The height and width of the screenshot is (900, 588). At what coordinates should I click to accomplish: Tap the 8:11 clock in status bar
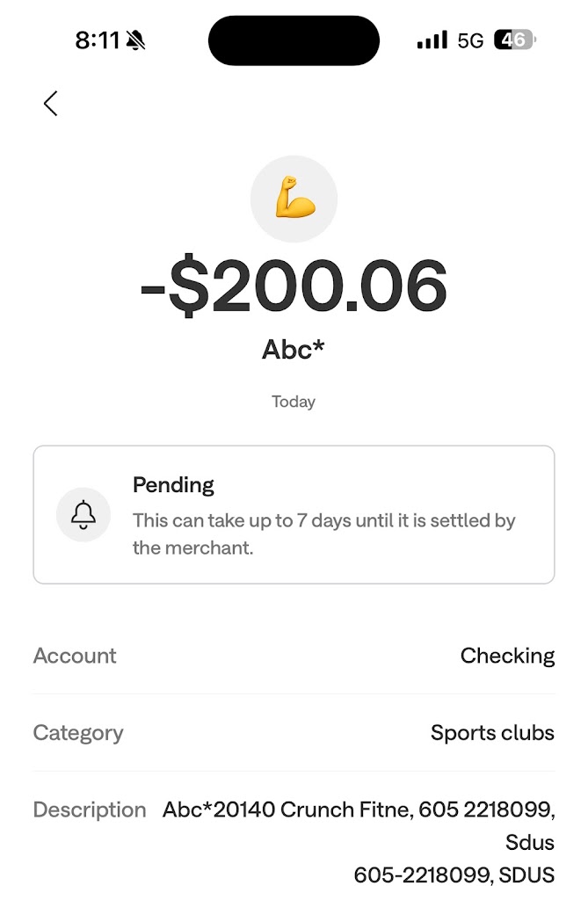(x=96, y=40)
